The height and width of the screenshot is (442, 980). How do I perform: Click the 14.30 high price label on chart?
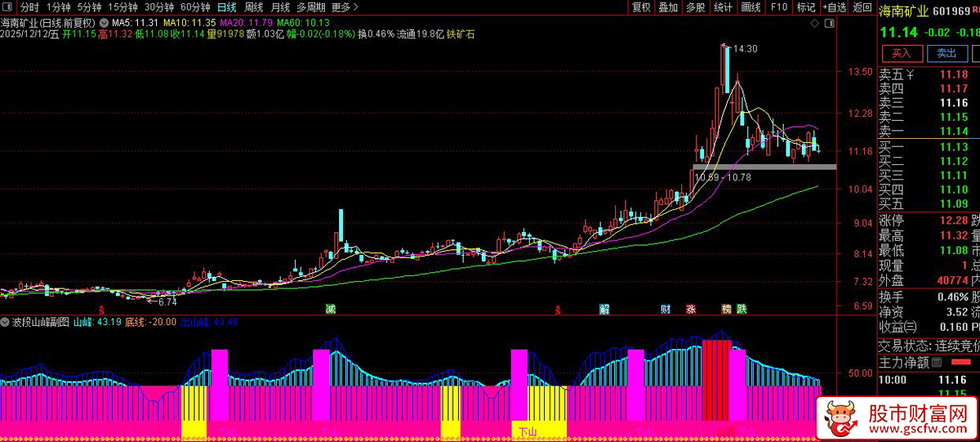pos(745,49)
